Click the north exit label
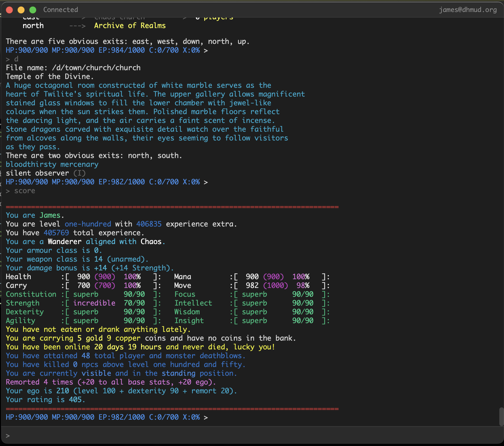 33,26
